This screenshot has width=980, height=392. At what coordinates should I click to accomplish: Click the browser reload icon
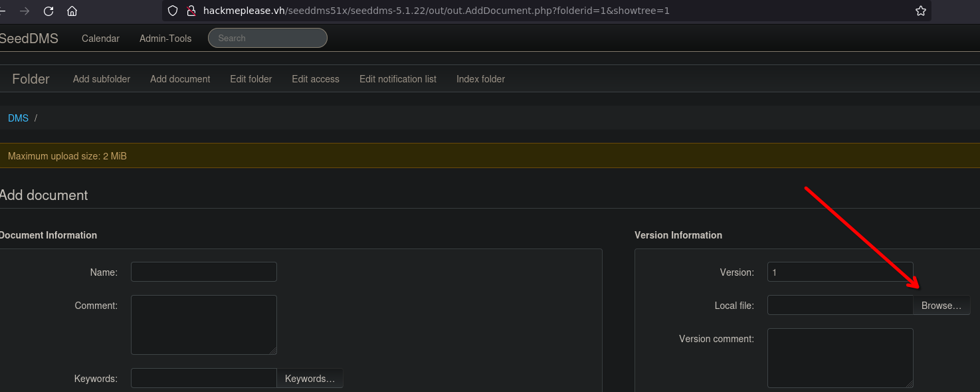click(x=48, y=11)
